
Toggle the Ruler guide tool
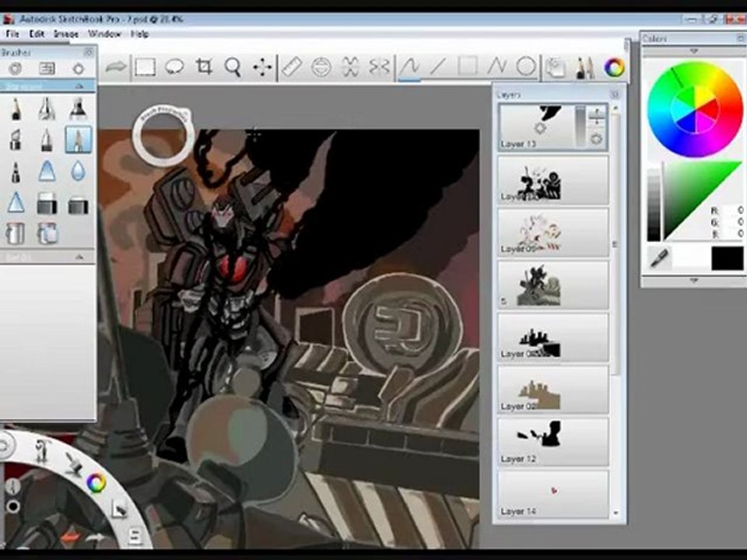click(x=292, y=67)
